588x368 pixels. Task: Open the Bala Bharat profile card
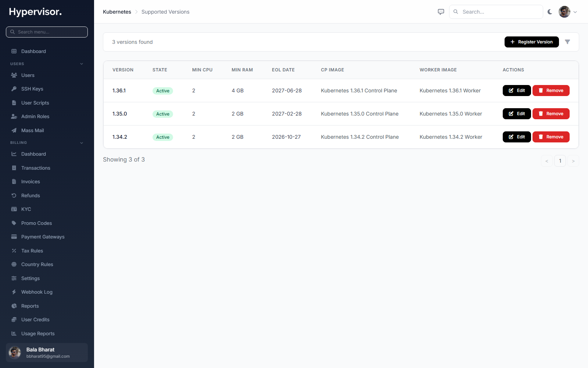(x=47, y=353)
